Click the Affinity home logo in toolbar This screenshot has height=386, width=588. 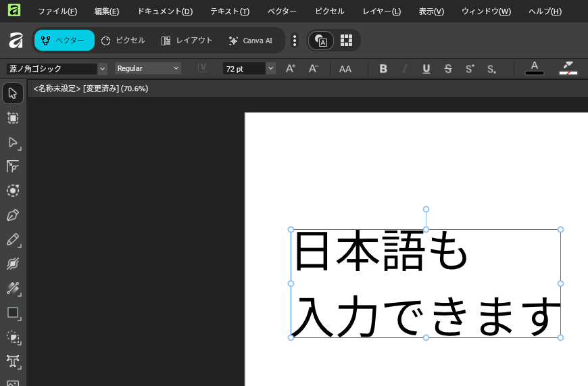tap(16, 40)
